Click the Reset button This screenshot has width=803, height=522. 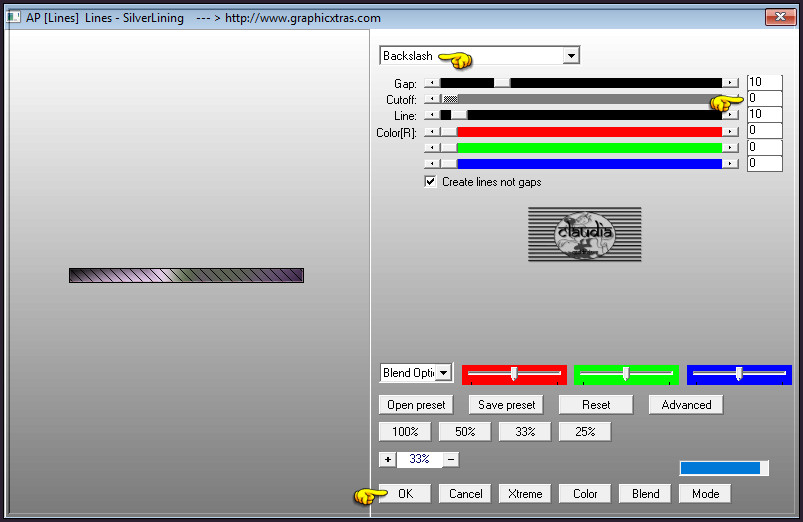click(596, 405)
